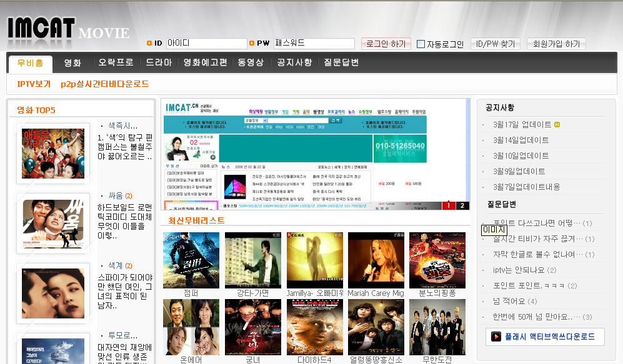Open the Mariah Carey music video thumbnail
Screen dimensions: 623x364
point(376,260)
